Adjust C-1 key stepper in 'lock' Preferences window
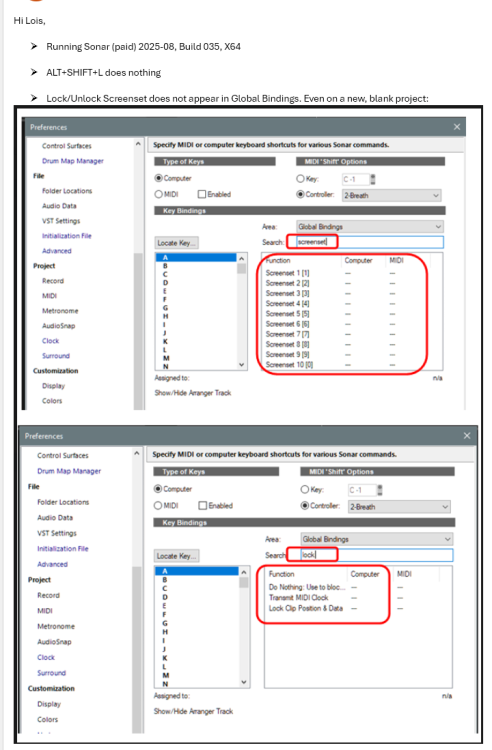Image resolution: width=492 pixels, height=750 pixels. point(380,490)
